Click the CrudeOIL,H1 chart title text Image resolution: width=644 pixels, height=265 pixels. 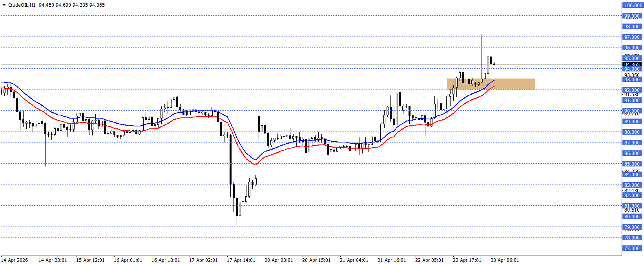(22, 5)
